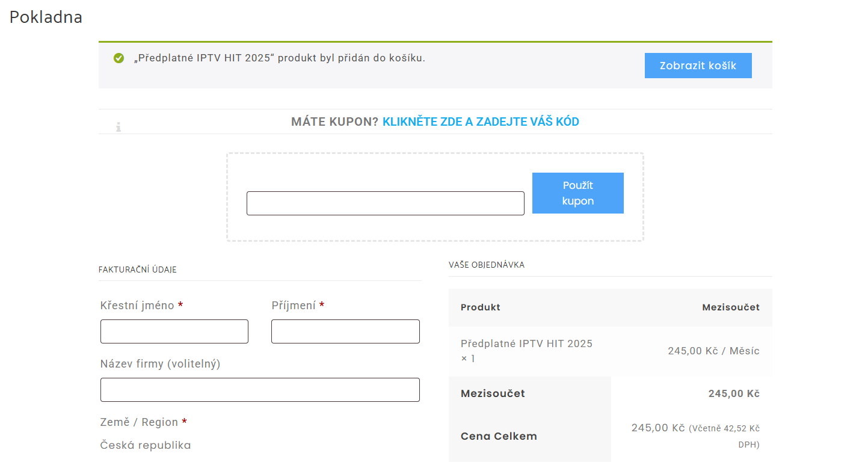
Task: Click the Vaše objednávka section heading
Action: 486,265
